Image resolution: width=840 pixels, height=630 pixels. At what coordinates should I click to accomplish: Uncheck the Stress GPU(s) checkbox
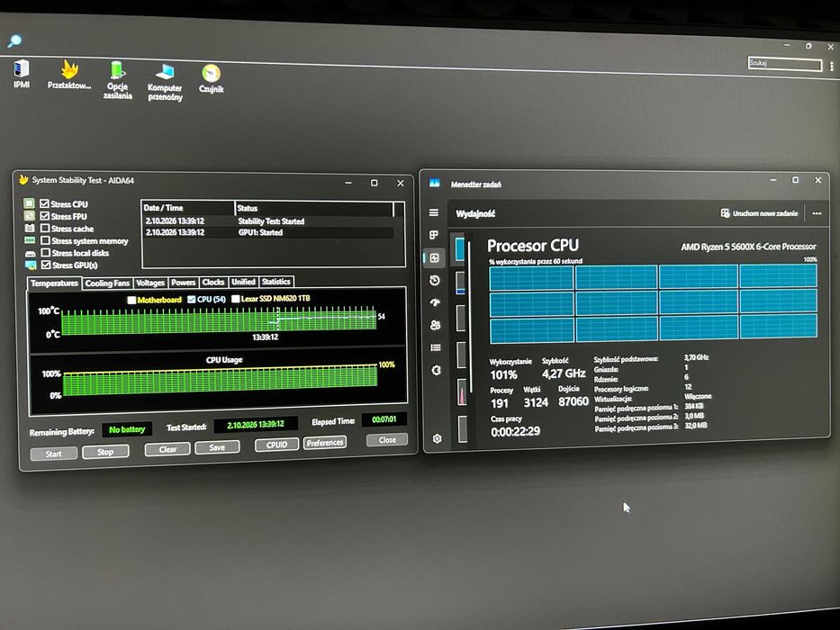(46, 265)
